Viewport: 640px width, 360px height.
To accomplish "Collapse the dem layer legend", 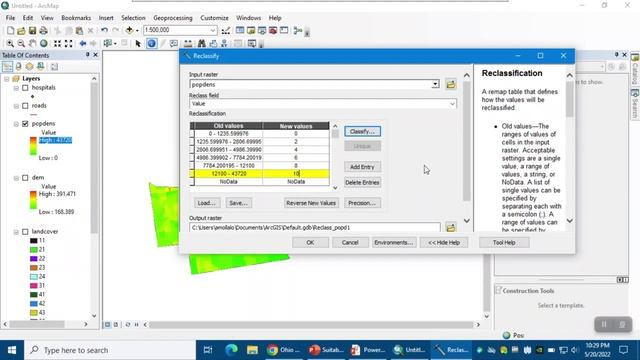I will point(16,178).
